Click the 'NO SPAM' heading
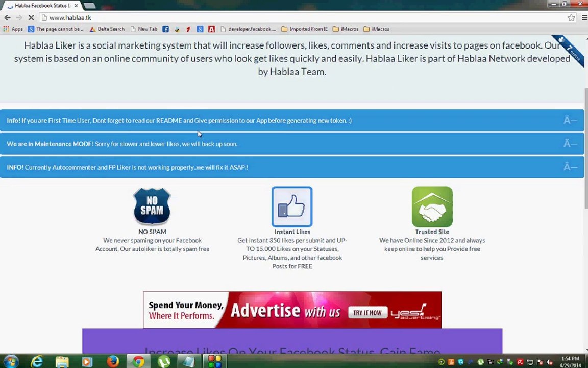The image size is (588, 368). [152, 232]
